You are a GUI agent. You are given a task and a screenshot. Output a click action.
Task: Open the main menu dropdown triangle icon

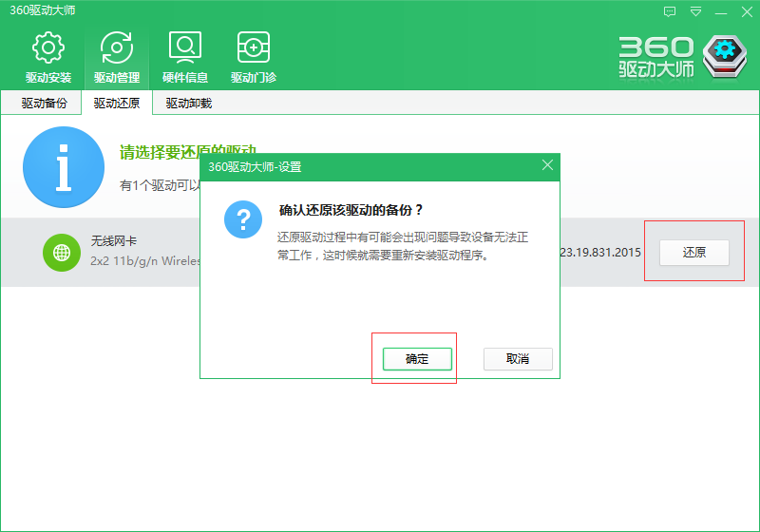tap(696, 11)
